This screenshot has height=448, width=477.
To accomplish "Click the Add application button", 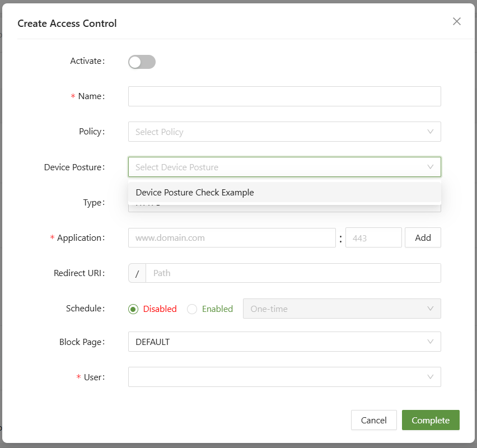I will [423, 237].
